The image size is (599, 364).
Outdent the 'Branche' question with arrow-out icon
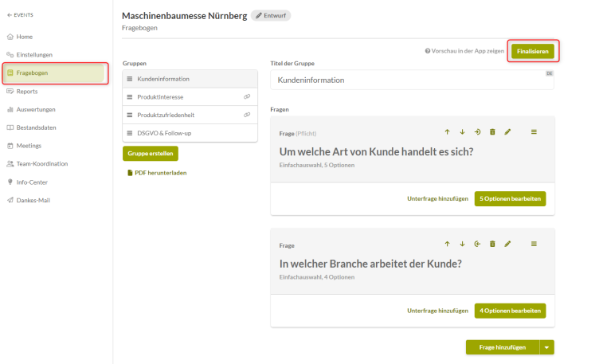(x=477, y=244)
